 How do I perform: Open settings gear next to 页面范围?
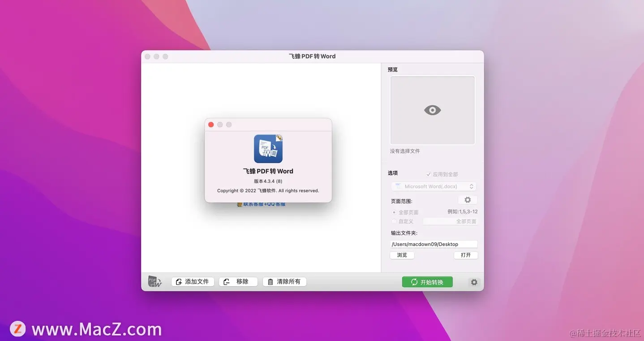coord(468,200)
